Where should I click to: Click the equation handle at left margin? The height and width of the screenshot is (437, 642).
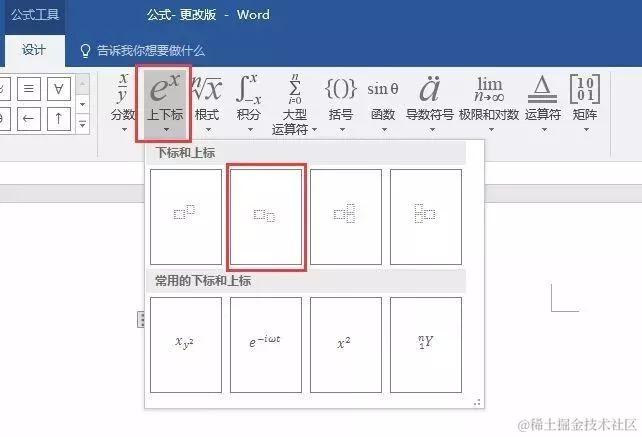[141, 319]
